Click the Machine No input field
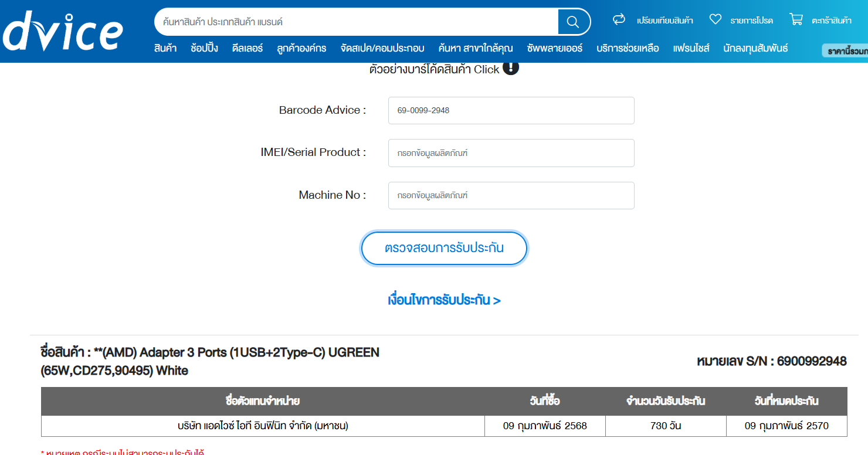Viewport: 868px width, 455px height. click(x=511, y=195)
